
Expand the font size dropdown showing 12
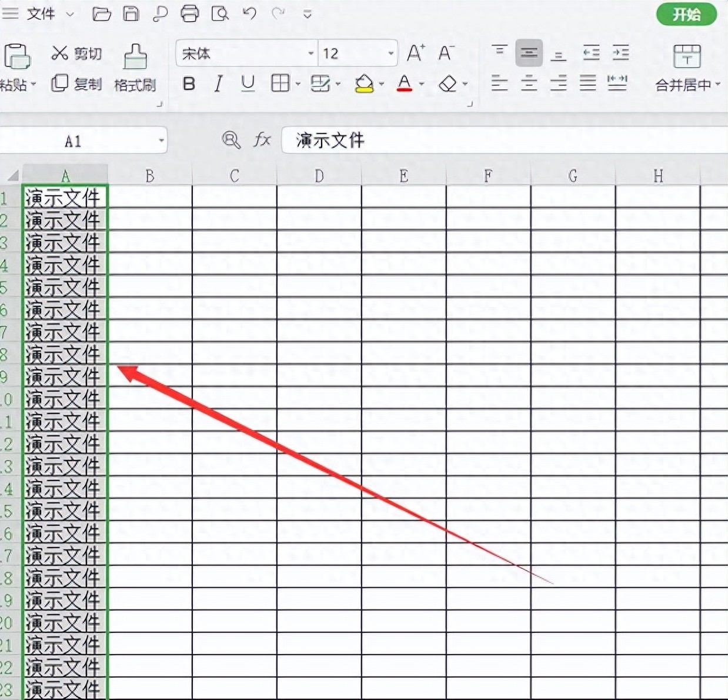pyautogui.click(x=390, y=54)
